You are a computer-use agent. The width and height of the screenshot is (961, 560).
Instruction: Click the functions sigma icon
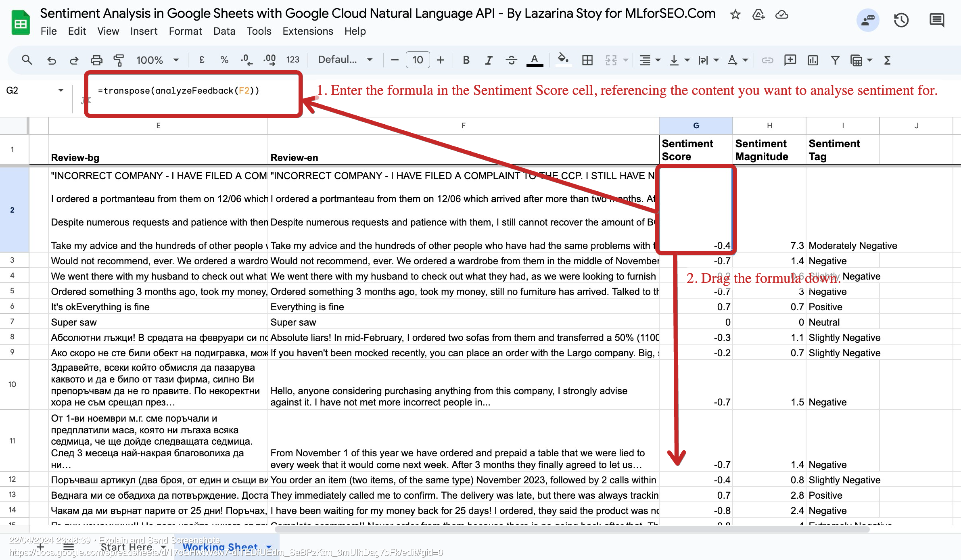tap(887, 60)
